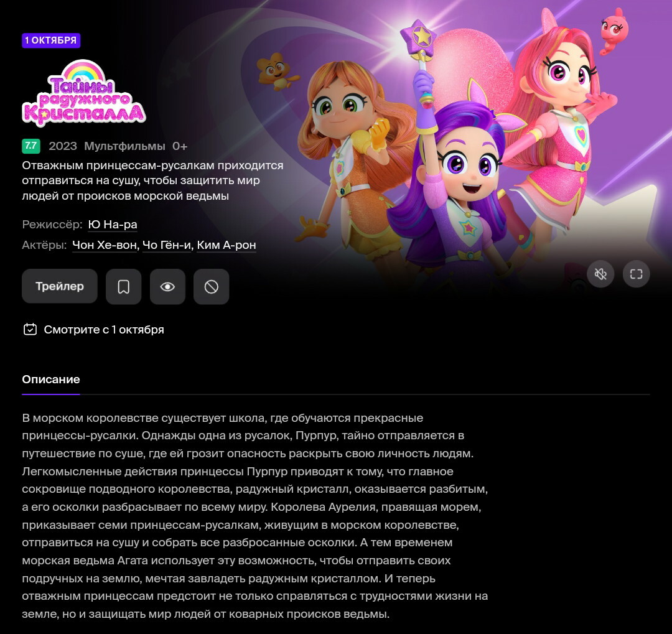Screen dimensions: 672x634
Task: Click the 2023 year label
Action: [x=63, y=146]
